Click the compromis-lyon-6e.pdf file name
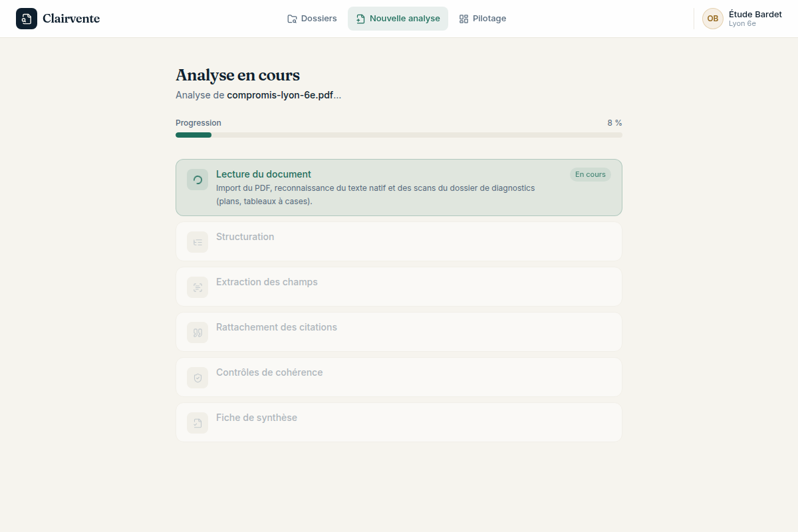Viewport: 798px width, 532px height. click(x=280, y=95)
